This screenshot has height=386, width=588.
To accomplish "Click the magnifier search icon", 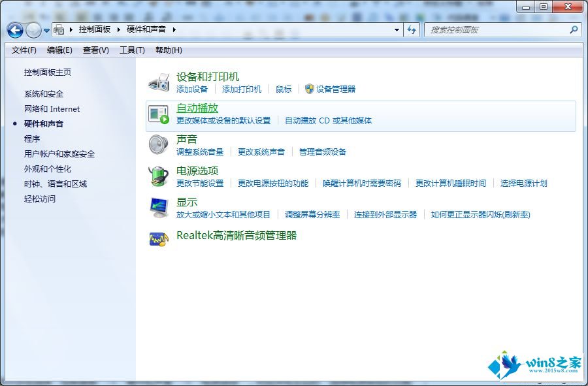I will pos(574,29).
